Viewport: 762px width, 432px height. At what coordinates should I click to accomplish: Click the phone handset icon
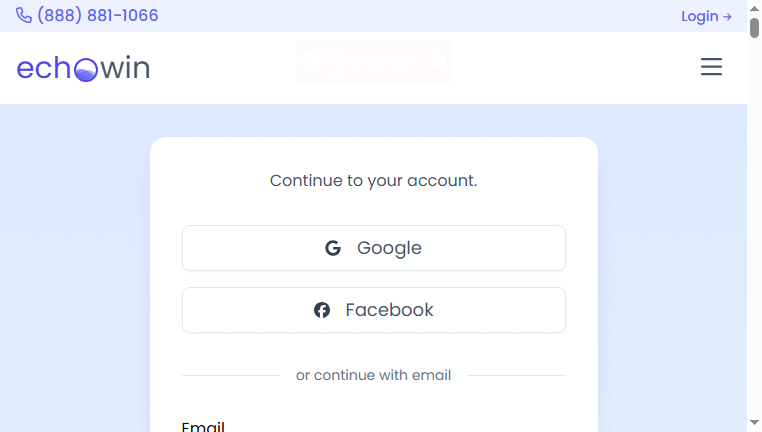click(23, 16)
